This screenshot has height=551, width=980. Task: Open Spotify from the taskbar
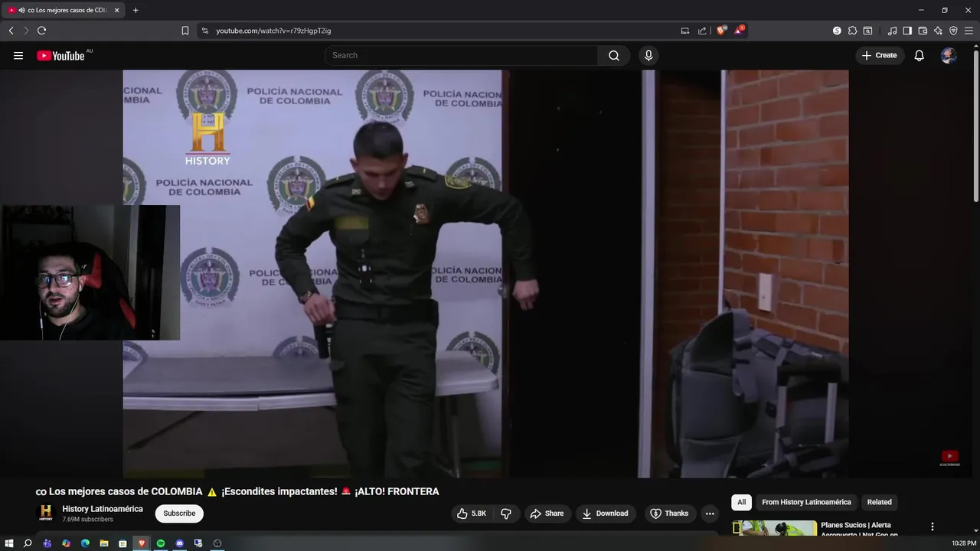tap(161, 543)
